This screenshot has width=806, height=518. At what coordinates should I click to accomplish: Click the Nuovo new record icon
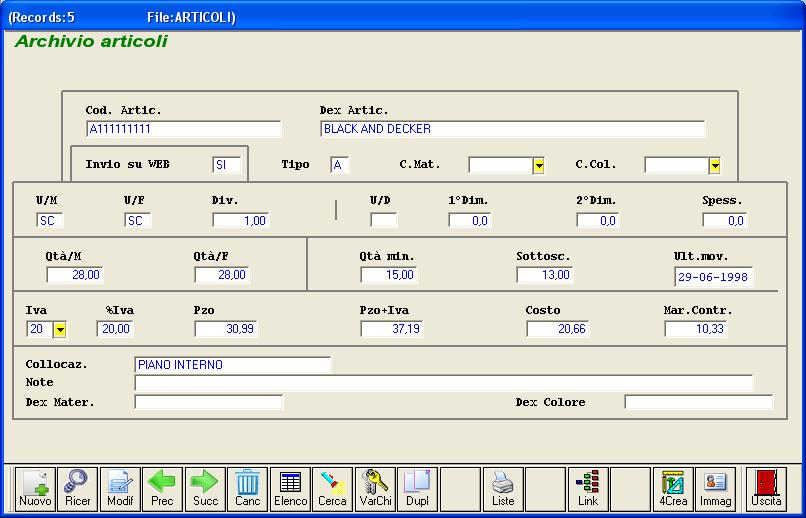click(35, 489)
